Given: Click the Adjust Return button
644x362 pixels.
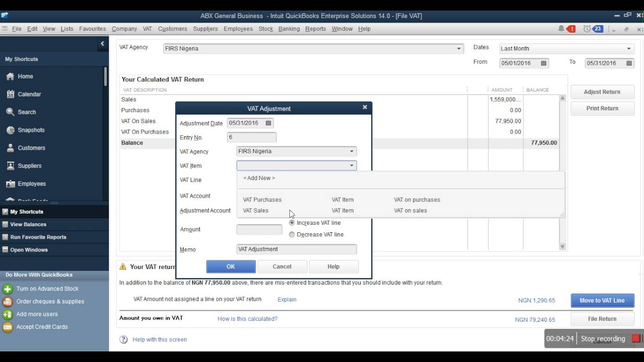Looking at the screenshot, I should pyautogui.click(x=602, y=92).
